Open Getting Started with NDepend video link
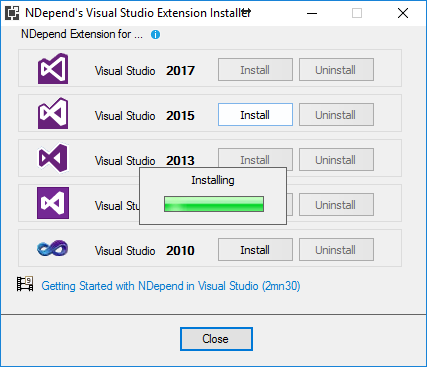 click(x=171, y=286)
